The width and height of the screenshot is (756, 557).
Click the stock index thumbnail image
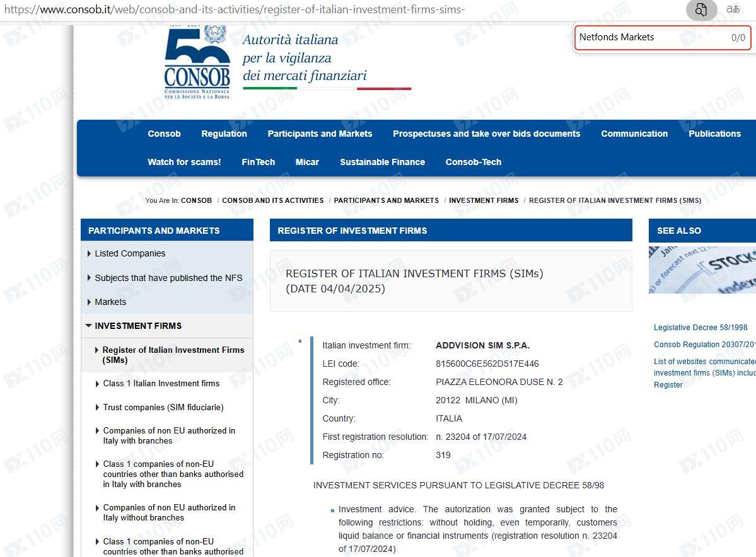point(702,270)
